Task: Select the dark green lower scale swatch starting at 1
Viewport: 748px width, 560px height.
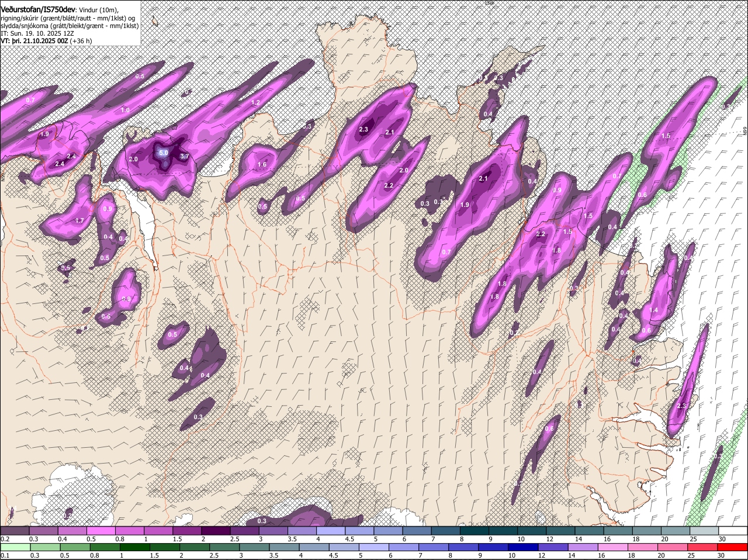Action: click(135, 547)
